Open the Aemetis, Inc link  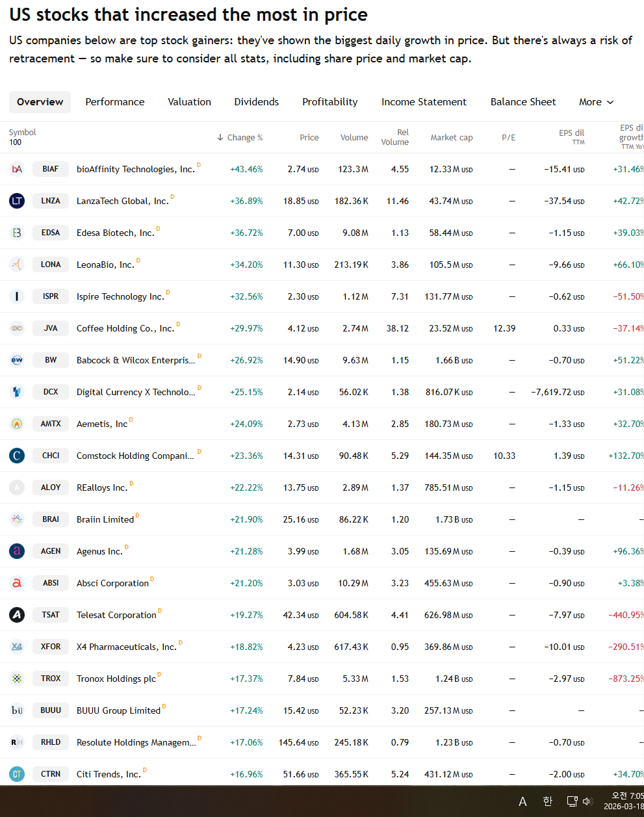click(x=102, y=424)
